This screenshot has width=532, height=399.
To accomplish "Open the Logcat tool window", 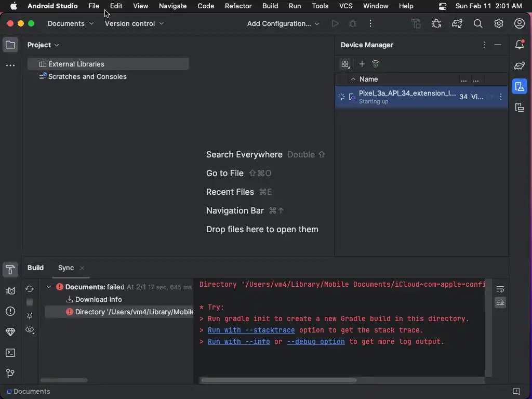I will [x=10, y=290].
